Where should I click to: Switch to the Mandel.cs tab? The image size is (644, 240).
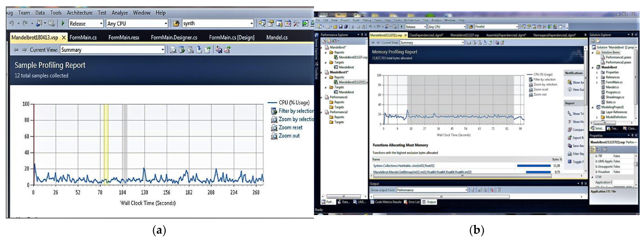coord(277,38)
